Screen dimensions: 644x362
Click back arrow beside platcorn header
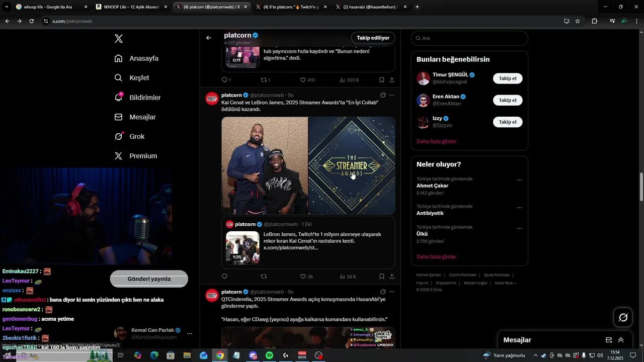[209, 38]
